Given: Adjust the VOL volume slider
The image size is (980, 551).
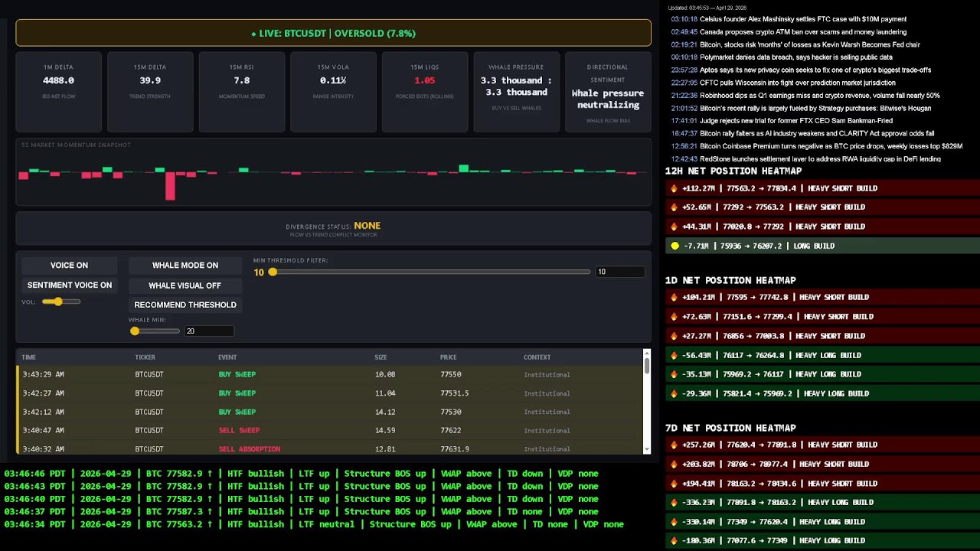Looking at the screenshot, I should [x=61, y=302].
